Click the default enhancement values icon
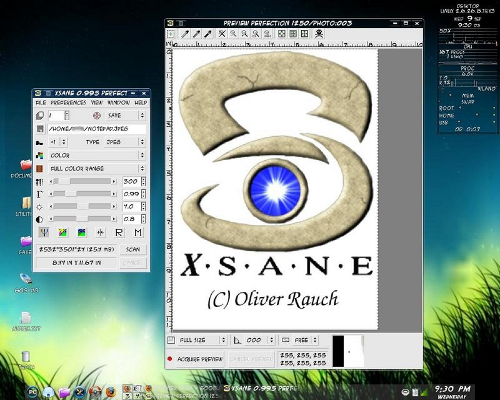The width and height of the screenshot is (500, 400). tap(100, 232)
